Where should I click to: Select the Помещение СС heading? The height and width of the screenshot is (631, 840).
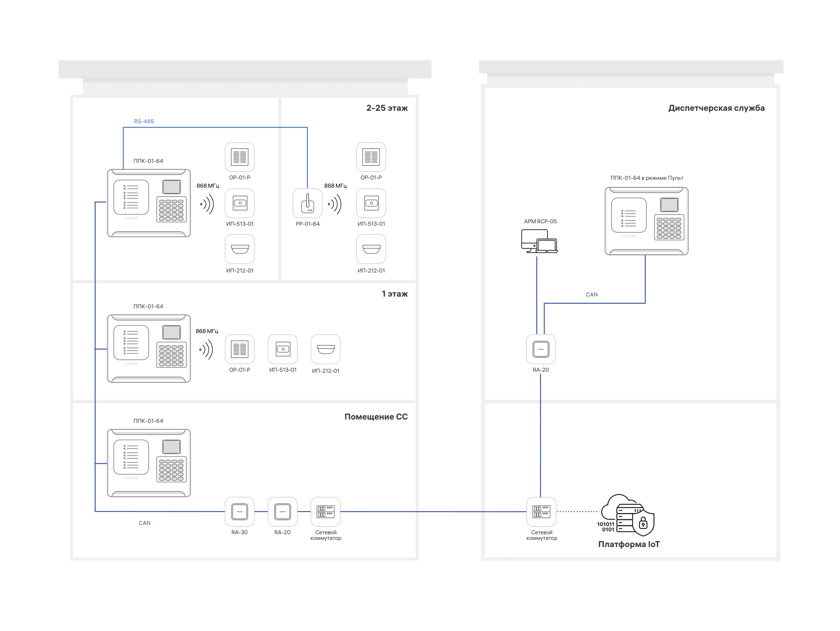[376, 417]
